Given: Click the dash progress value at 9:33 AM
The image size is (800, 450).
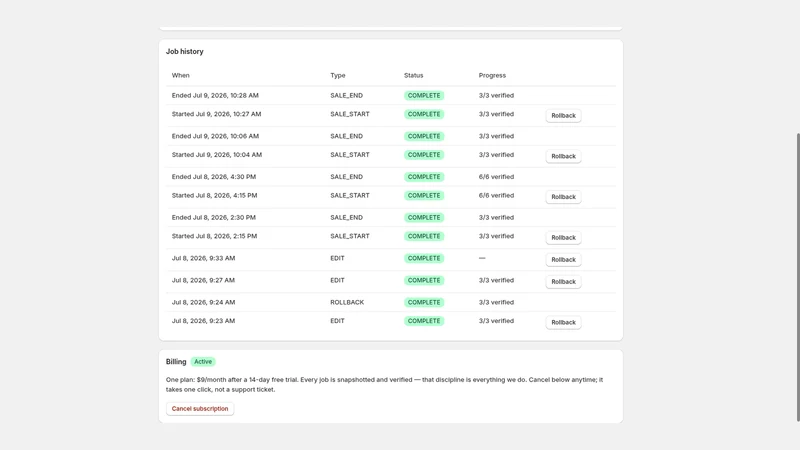Looking at the screenshot, I should coord(482,258).
